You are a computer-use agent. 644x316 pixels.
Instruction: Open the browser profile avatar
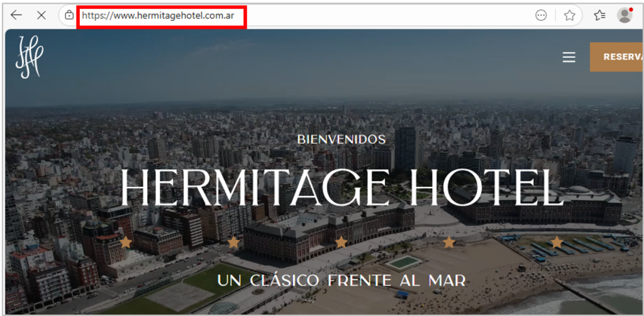625,16
